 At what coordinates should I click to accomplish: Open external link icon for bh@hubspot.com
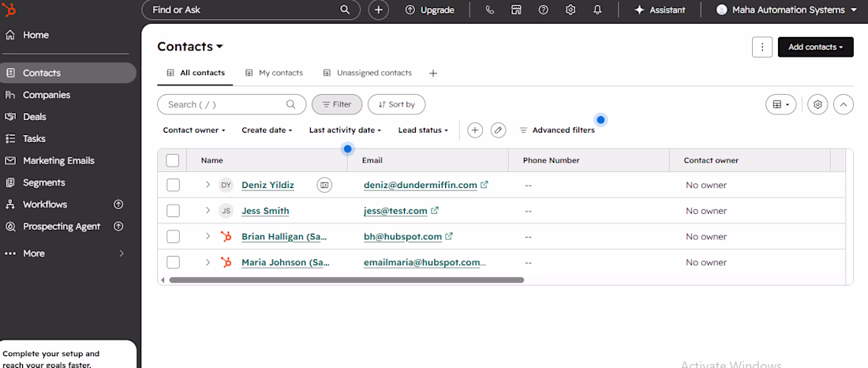pyautogui.click(x=449, y=236)
